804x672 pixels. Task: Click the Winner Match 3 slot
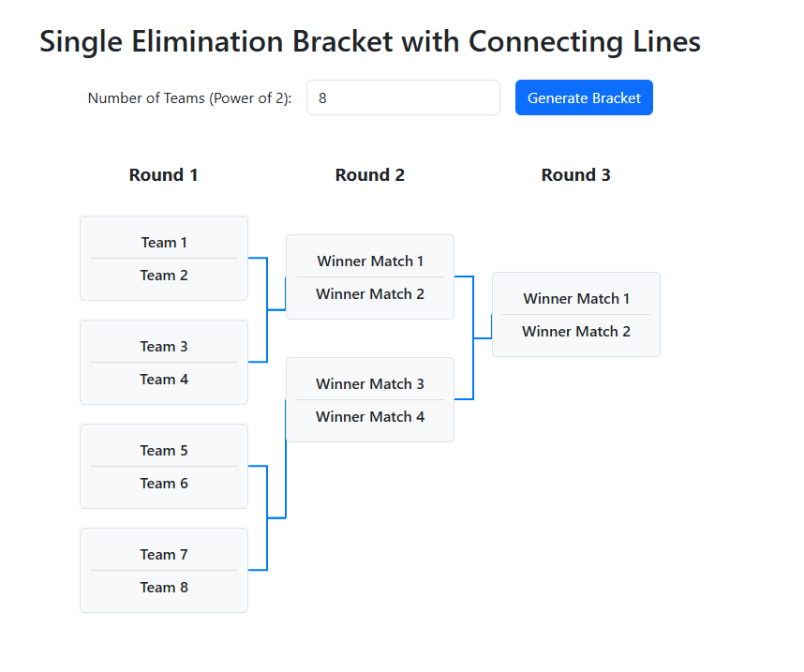pyautogui.click(x=370, y=383)
